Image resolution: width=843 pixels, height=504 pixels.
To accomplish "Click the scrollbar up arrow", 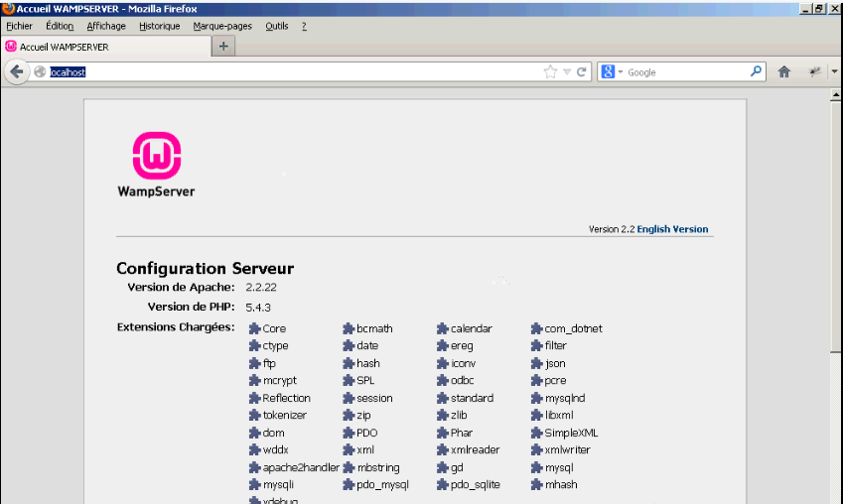I will [x=835, y=95].
